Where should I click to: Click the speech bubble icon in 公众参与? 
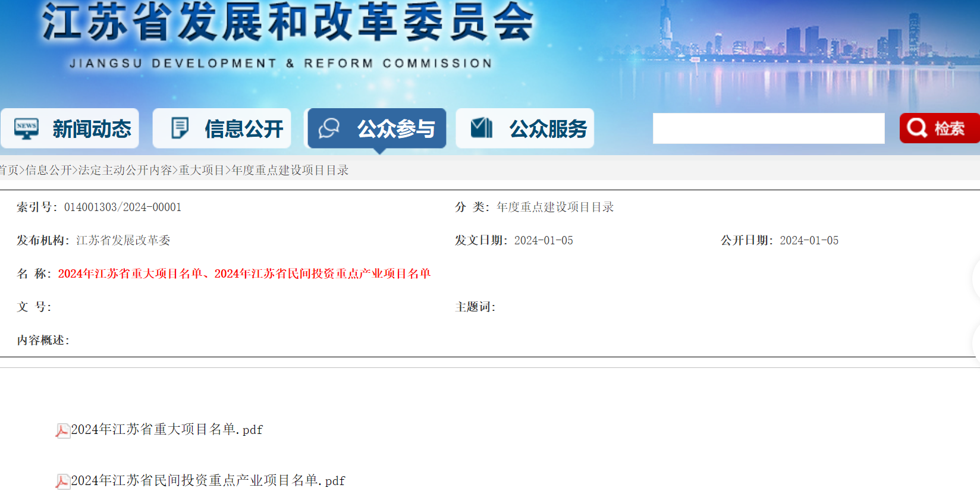click(x=329, y=128)
